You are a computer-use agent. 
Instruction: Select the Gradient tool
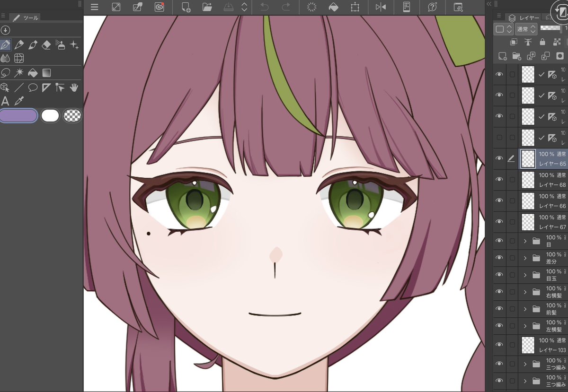pos(46,73)
